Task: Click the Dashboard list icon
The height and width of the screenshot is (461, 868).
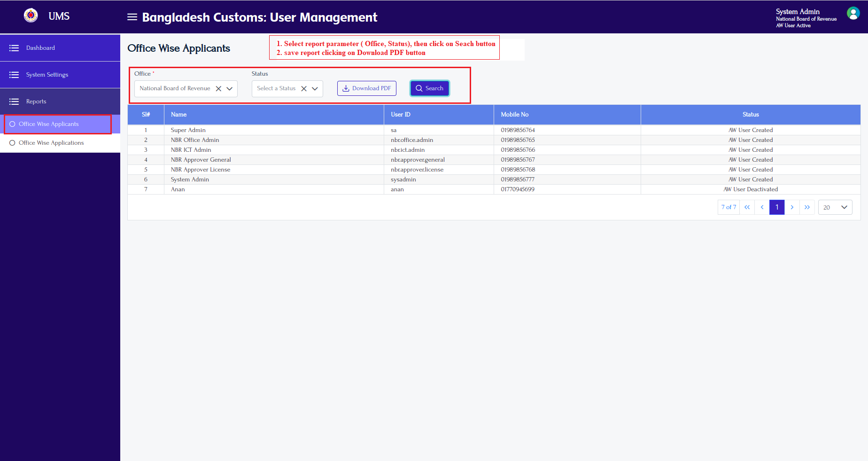Action: [14, 48]
